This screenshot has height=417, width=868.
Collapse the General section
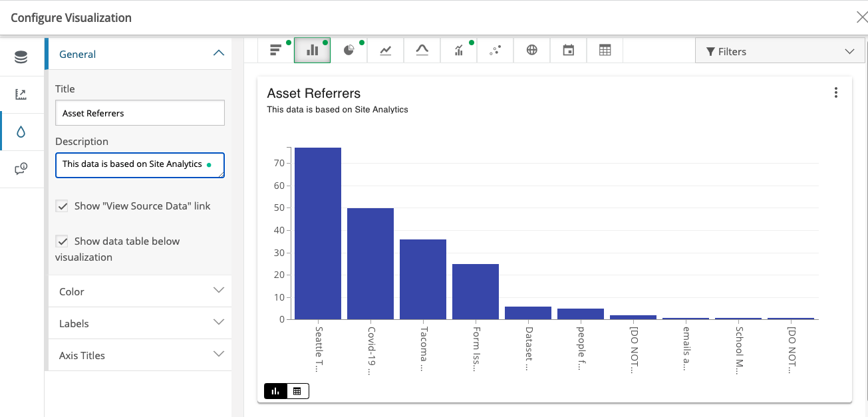click(138, 54)
